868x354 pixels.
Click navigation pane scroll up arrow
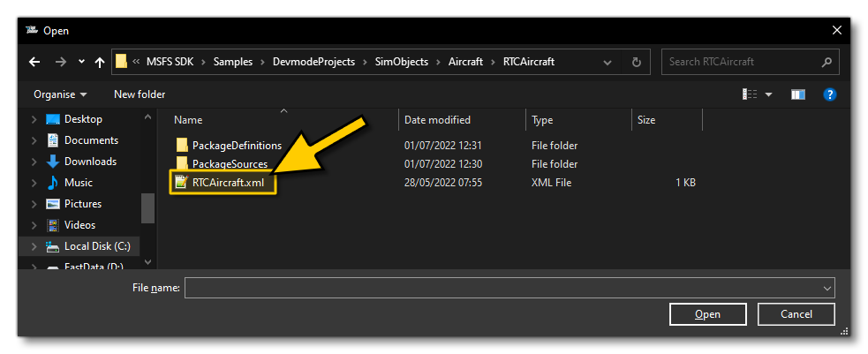point(147,117)
